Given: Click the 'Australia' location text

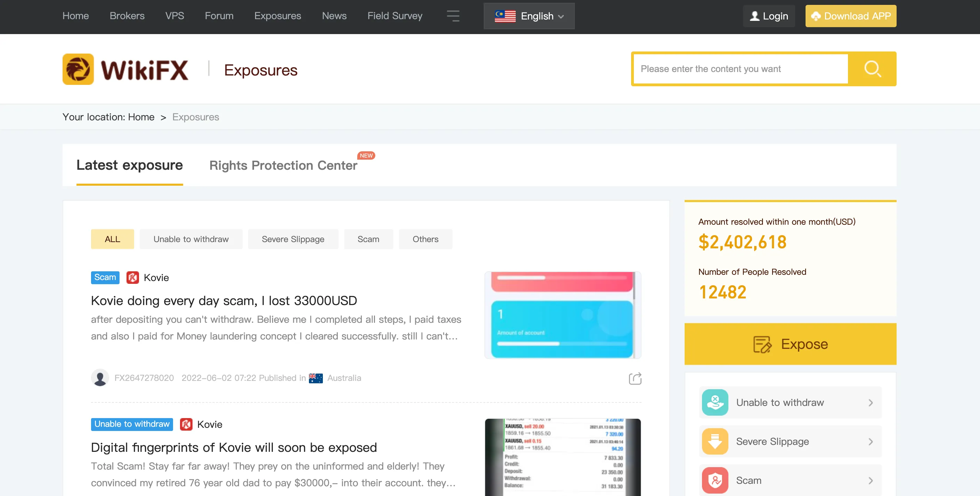Looking at the screenshot, I should pos(344,378).
